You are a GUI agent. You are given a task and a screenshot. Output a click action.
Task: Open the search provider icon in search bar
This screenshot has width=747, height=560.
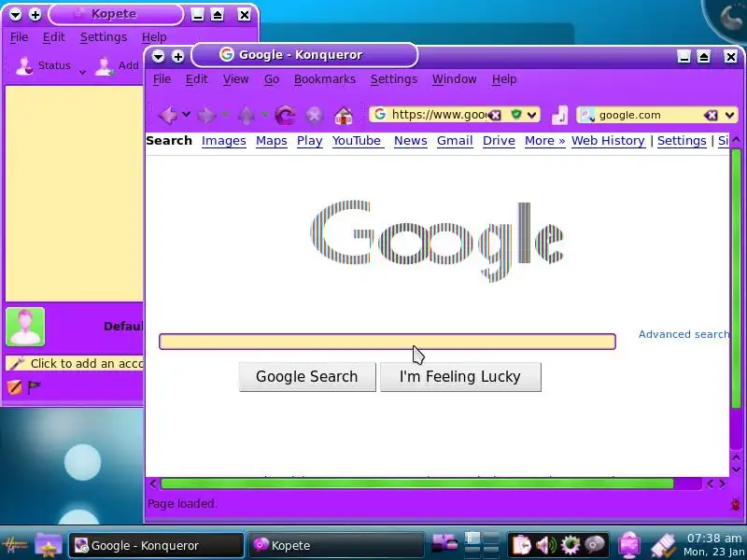(587, 115)
